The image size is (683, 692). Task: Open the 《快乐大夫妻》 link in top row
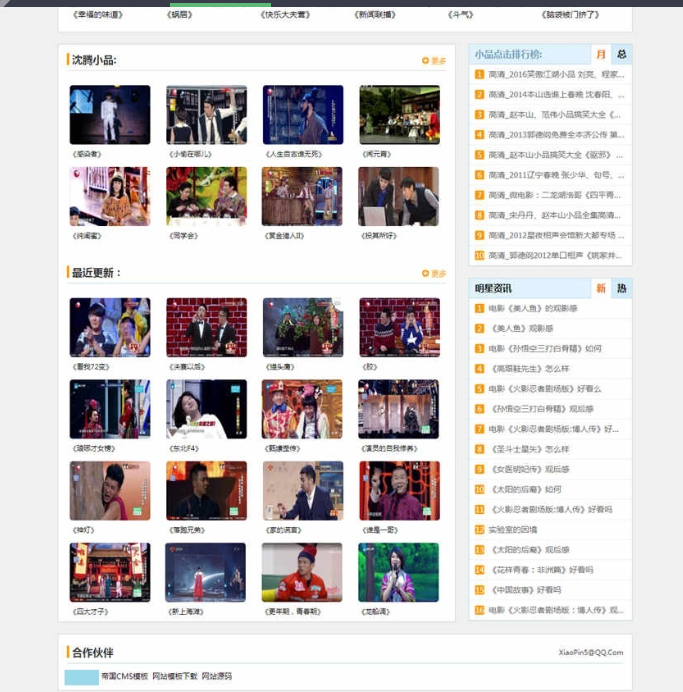pos(285,15)
